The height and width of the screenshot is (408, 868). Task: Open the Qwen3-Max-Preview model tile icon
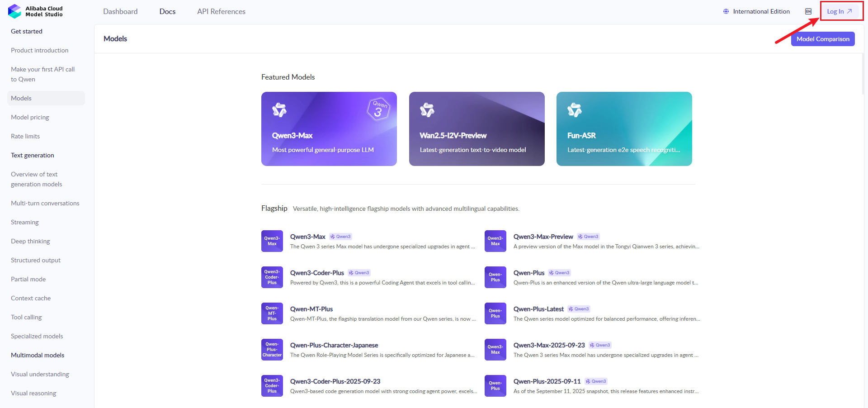[495, 241]
